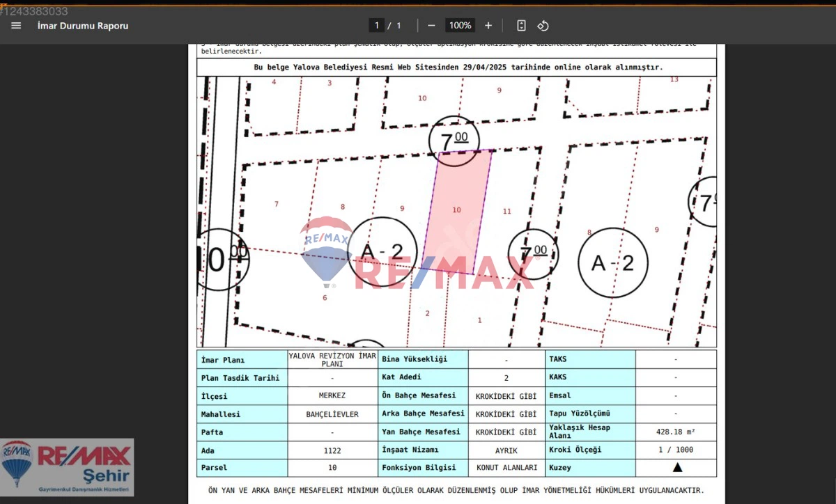Image resolution: width=836 pixels, height=504 pixels.
Task: Click the TAKS label cell
Action: (591, 360)
